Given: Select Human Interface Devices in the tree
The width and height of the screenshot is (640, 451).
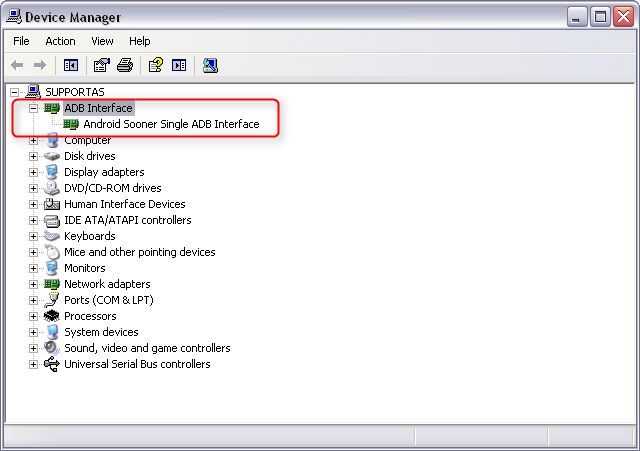Looking at the screenshot, I should coord(124,204).
